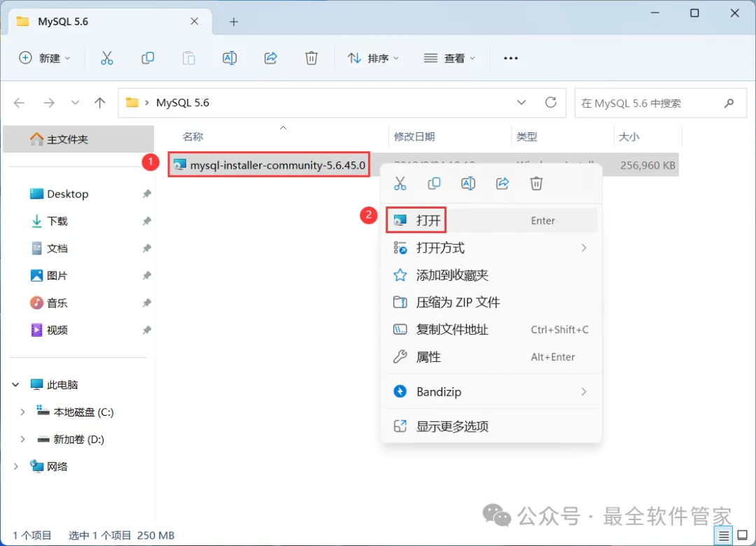Close the MySQL 5.6 tab
Viewport: 756px width, 546px height.
click(195, 21)
